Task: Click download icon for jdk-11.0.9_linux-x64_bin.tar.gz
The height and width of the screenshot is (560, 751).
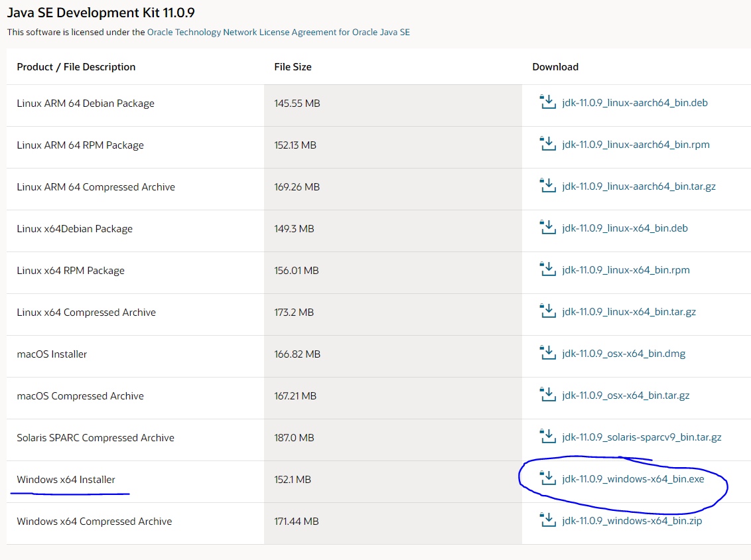Action: 547,311
